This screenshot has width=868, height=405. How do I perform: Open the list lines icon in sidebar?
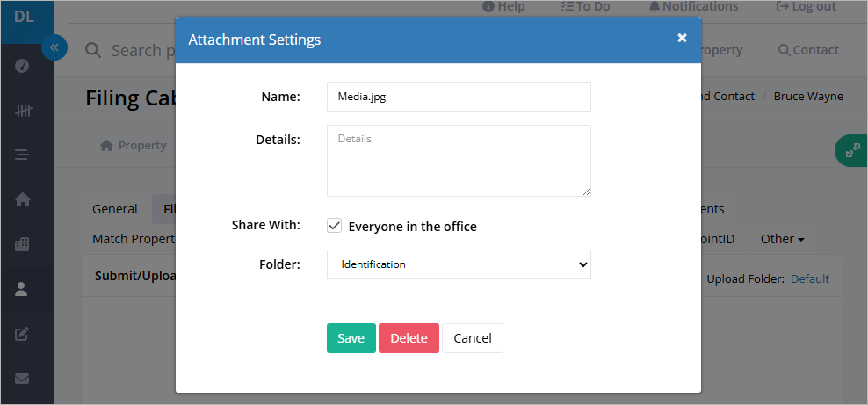tap(22, 155)
